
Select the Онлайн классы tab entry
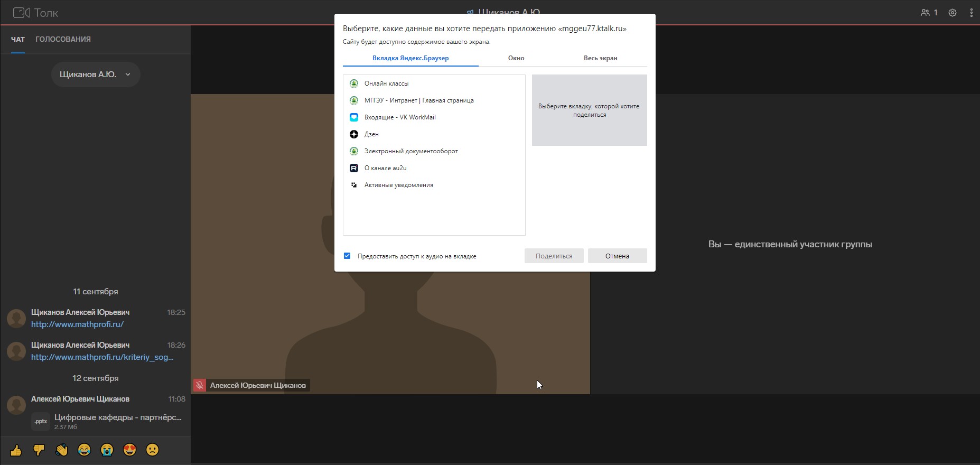(x=386, y=83)
